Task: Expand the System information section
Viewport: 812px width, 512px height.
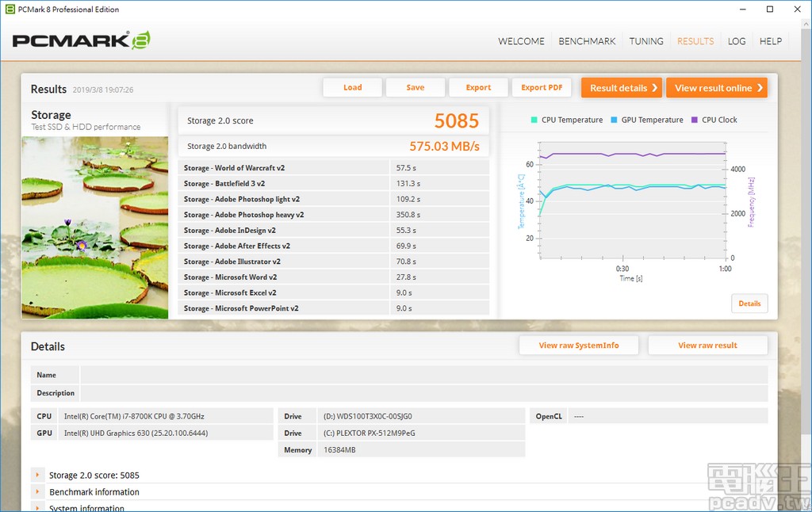Action: coord(37,508)
